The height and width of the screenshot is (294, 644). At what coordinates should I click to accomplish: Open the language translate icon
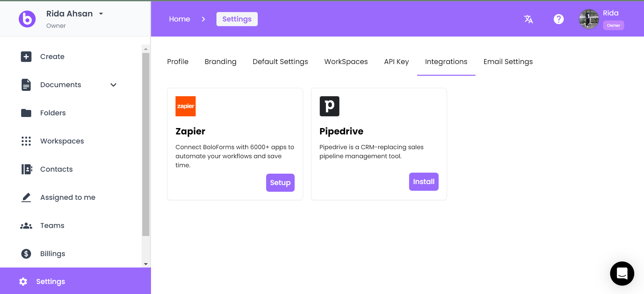[x=529, y=19]
